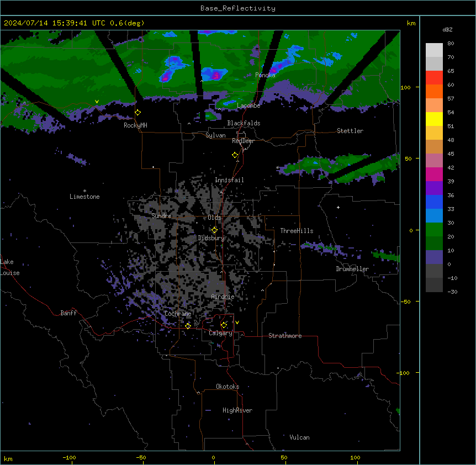Click the -30 value on dBZ scale
The width and height of the screenshot is (476, 465).
coord(453,292)
